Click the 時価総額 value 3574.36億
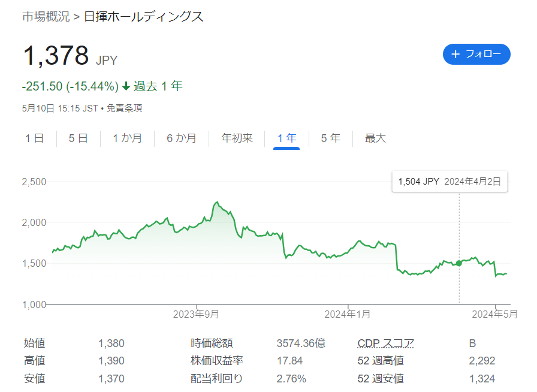This screenshot has height=392, width=537. [301, 343]
